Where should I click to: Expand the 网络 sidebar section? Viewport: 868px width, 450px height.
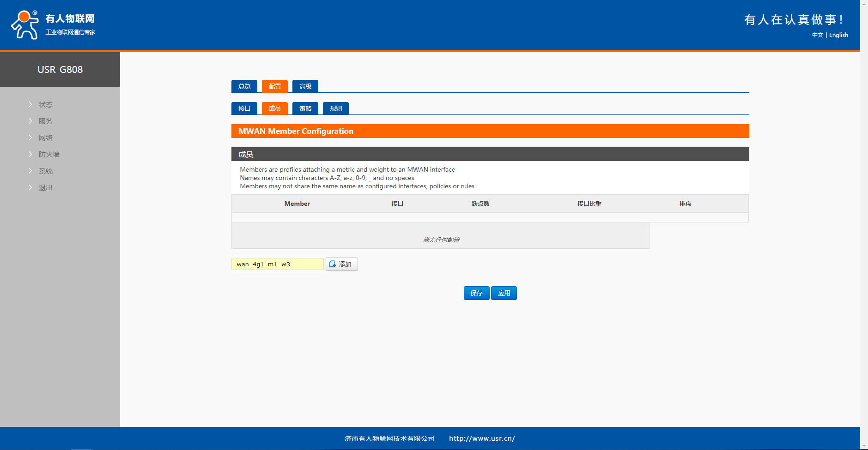[45, 138]
